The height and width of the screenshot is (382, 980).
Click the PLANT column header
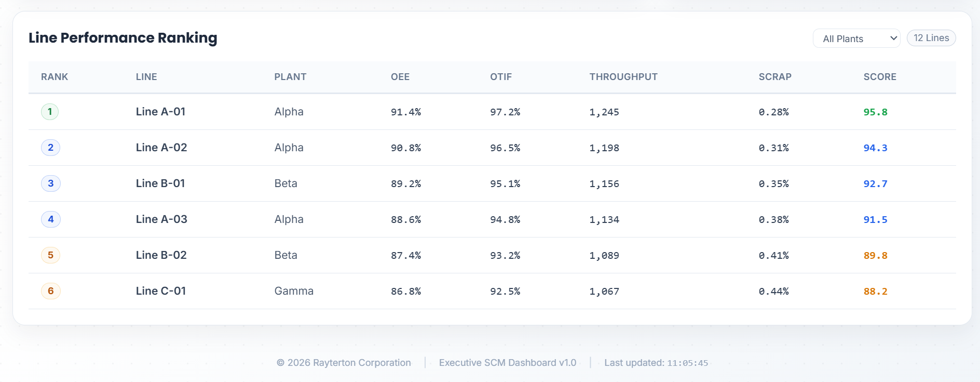coord(290,77)
